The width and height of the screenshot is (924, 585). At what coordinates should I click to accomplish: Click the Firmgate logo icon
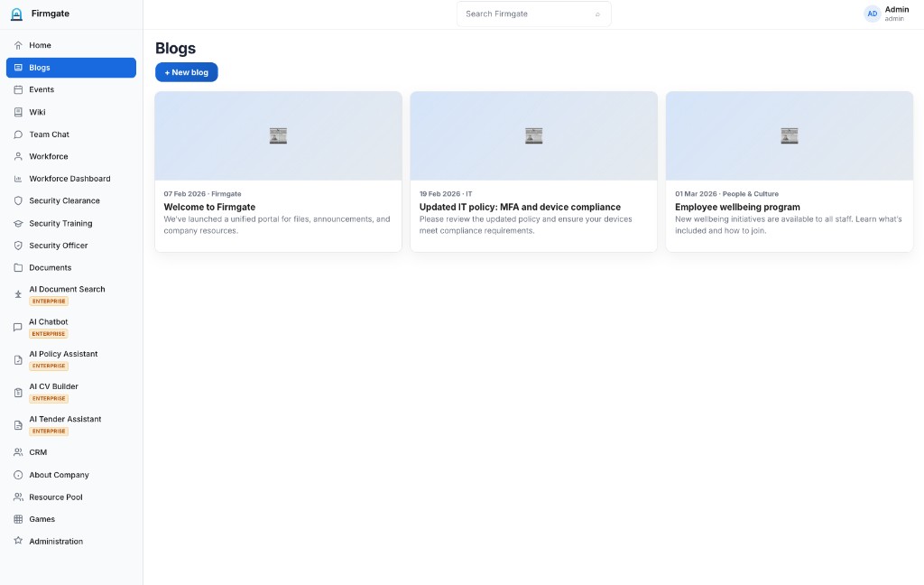pyautogui.click(x=16, y=14)
